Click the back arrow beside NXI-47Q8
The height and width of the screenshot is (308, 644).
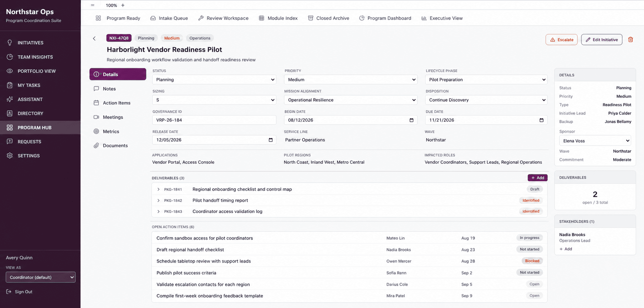94,38
